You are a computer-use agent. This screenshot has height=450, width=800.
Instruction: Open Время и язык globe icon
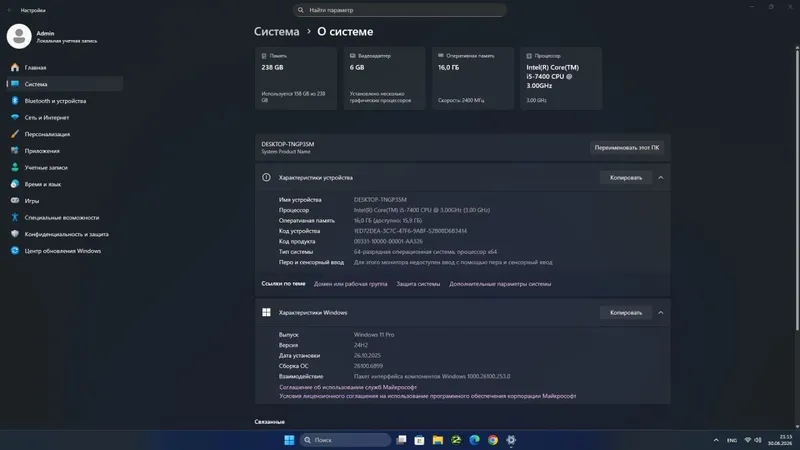(15, 184)
